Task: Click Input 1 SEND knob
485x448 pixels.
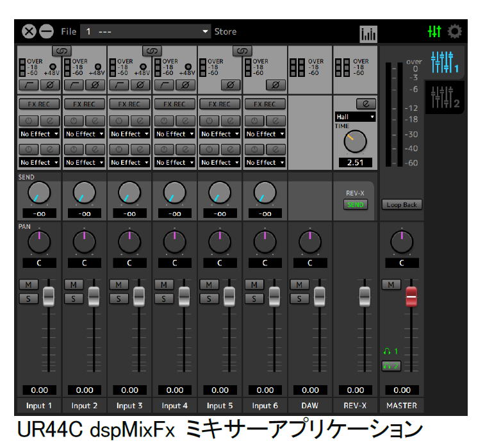Action: point(39,193)
